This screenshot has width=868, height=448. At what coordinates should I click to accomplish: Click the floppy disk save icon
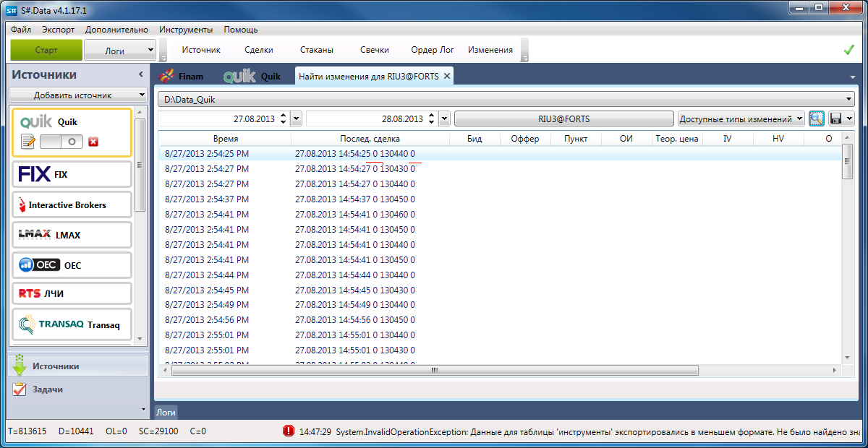point(836,119)
